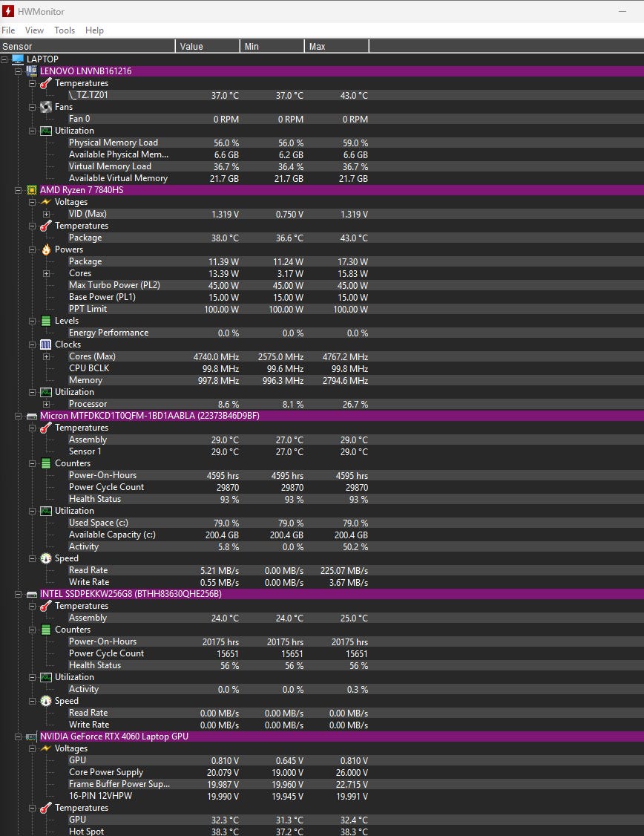Click the fan icon beside Fans

[x=46, y=107]
